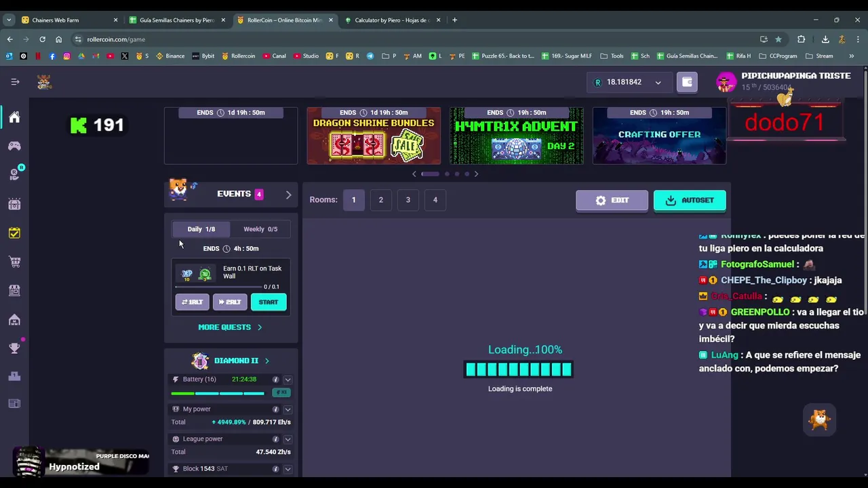
Task: Reload the page in Chrome
Action: coord(42,39)
